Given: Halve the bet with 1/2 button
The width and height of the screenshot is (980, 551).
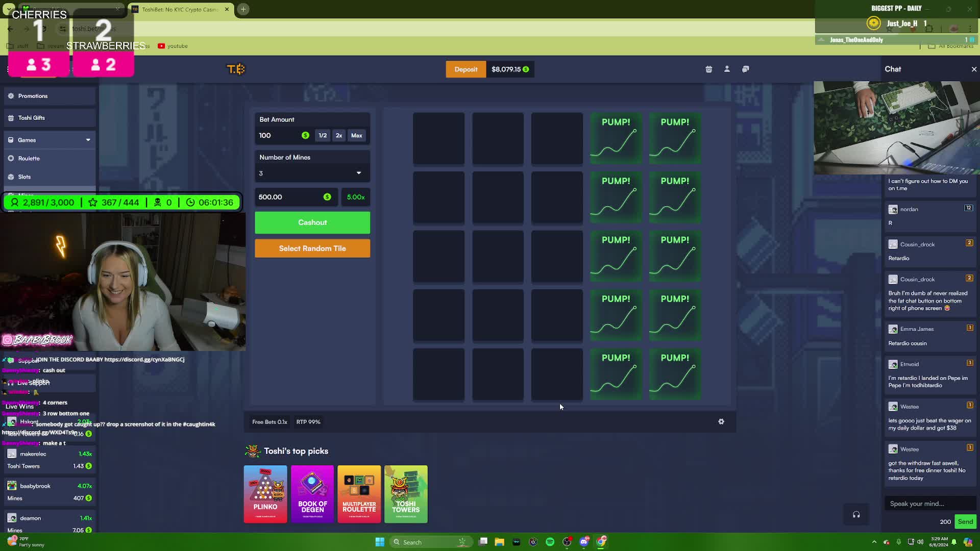Looking at the screenshot, I should [323, 136].
